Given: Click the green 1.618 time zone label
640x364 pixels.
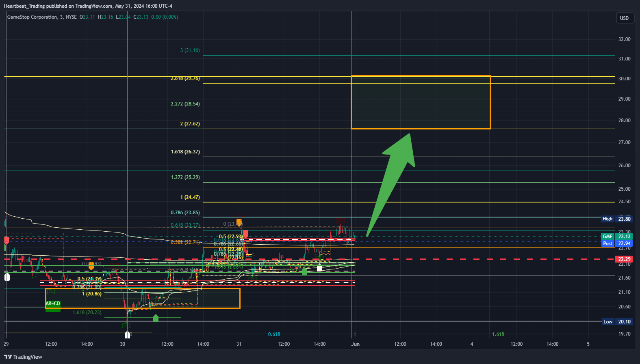Looking at the screenshot, I should coord(498,334).
